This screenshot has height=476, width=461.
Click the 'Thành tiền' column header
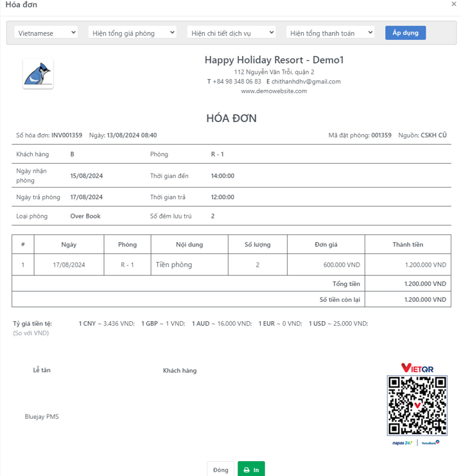[408, 244]
